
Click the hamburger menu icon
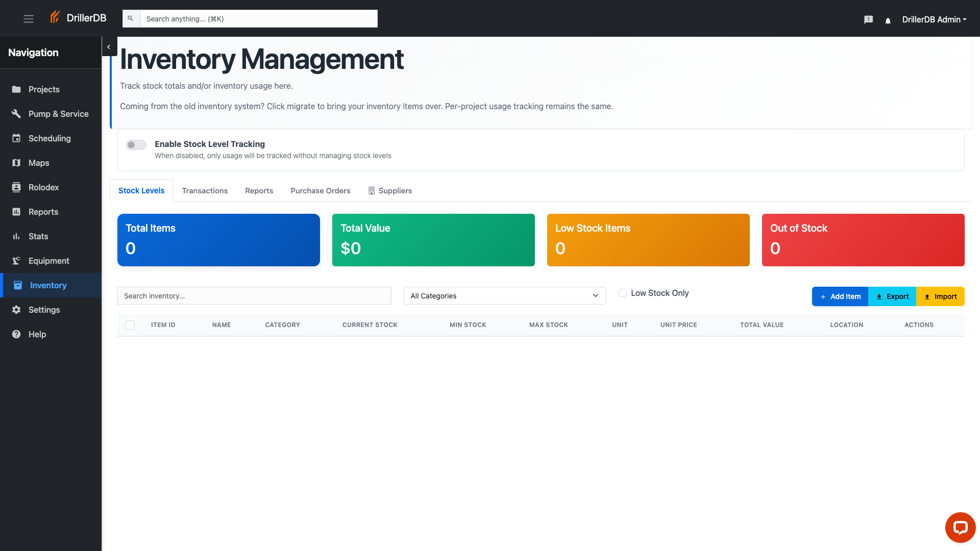29,19
